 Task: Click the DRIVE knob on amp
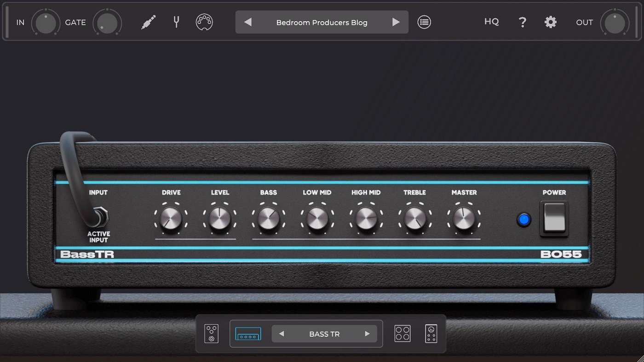point(171,219)
